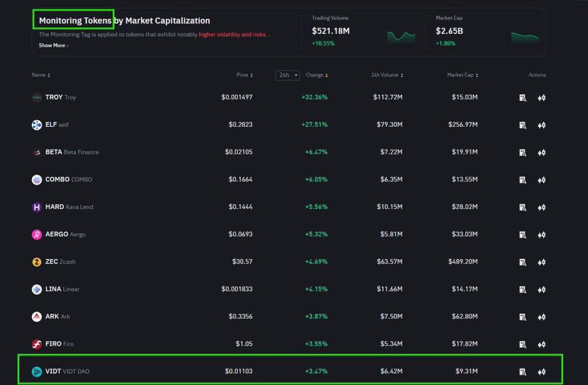Click the trade candlestick icon for ZEC
Viewport: 588px width, 385px height.
542,262
